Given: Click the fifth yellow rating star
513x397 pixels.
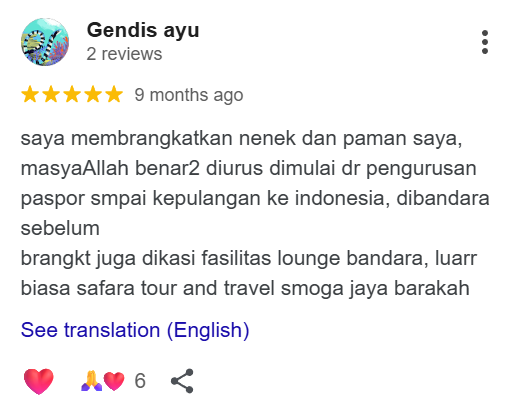Looking at the screenshot, I should click(x=114, y=94).
